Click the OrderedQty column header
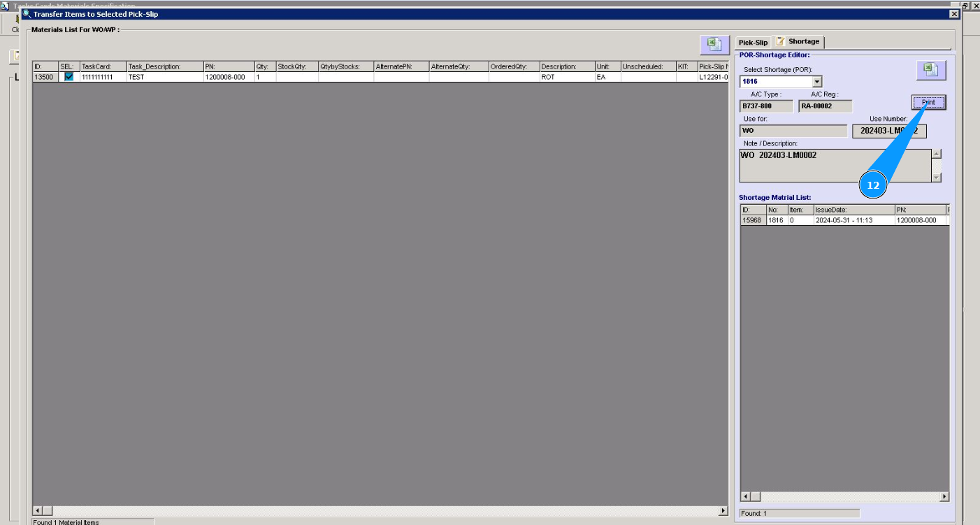This screenshot has height=525, width=980. [514, 67]
